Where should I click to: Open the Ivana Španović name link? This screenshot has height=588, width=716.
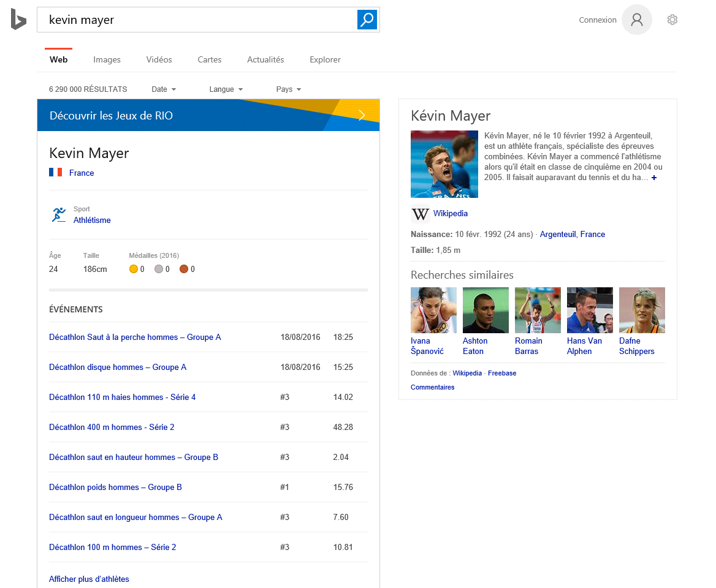coord(427,346)
